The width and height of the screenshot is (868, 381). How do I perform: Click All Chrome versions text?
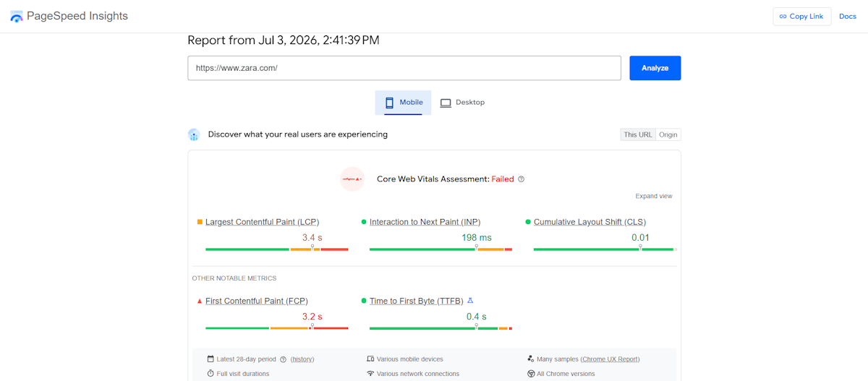566,374
